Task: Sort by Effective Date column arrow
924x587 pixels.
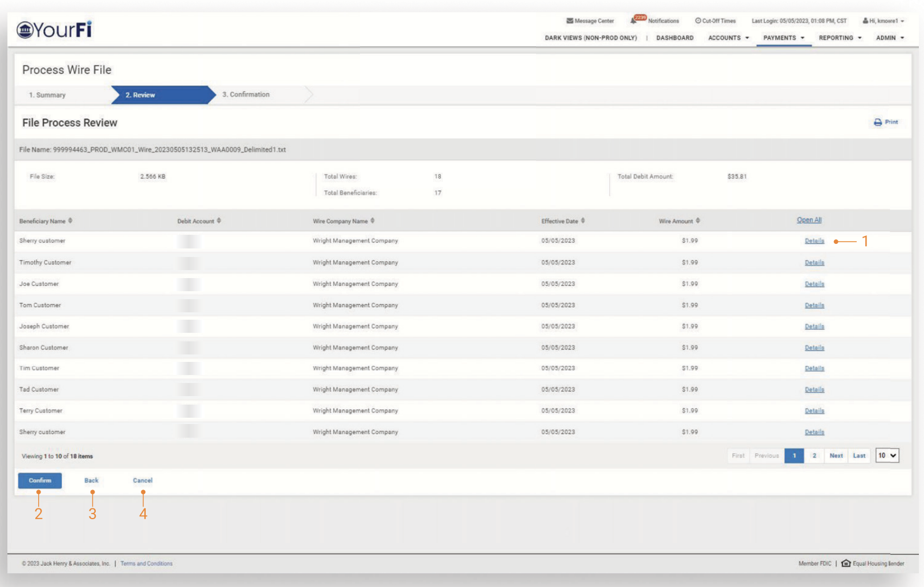Action: tap(583, 221)
